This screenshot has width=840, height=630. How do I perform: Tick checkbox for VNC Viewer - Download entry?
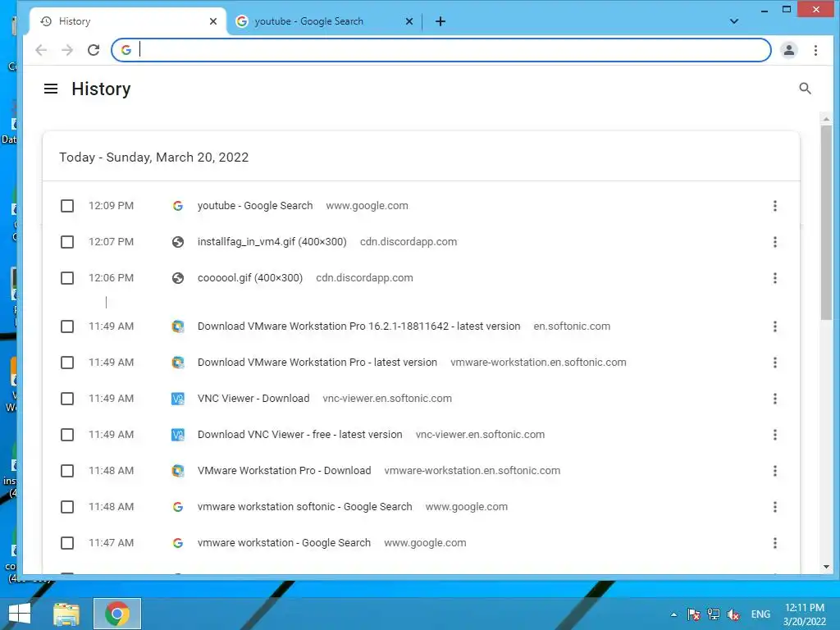pos(67,399)
